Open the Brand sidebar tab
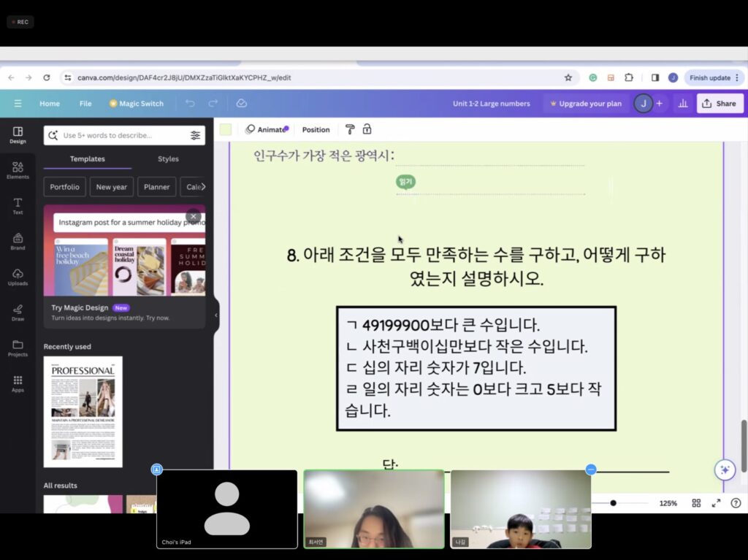748x560 pixels. [18, 242]
